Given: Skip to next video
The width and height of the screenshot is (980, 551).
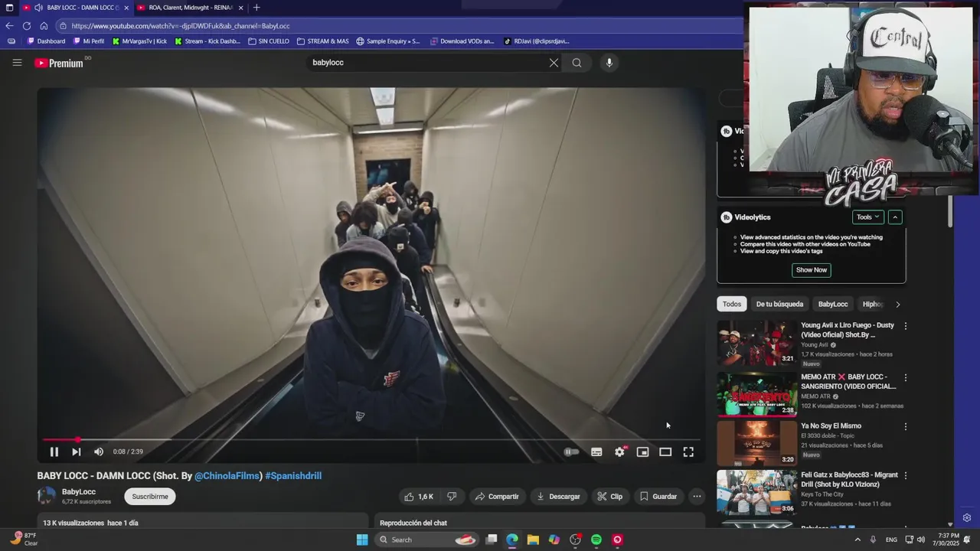Looking at the screenshot, I should [76, 452].
